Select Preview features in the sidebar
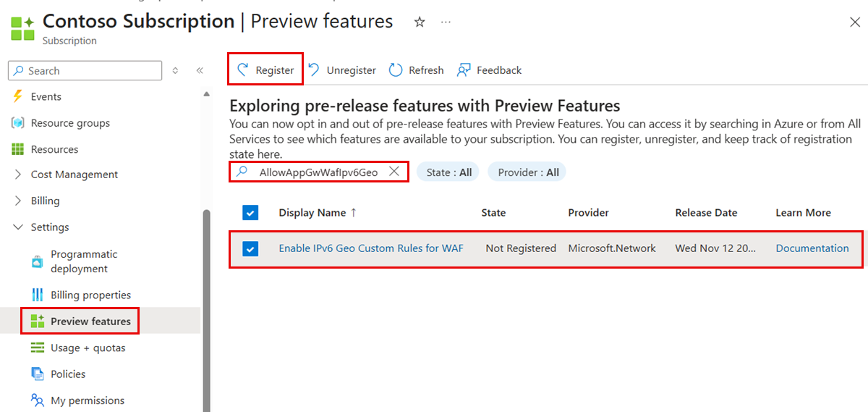Viewport: 868px width, 412px height. click(90, 321)
